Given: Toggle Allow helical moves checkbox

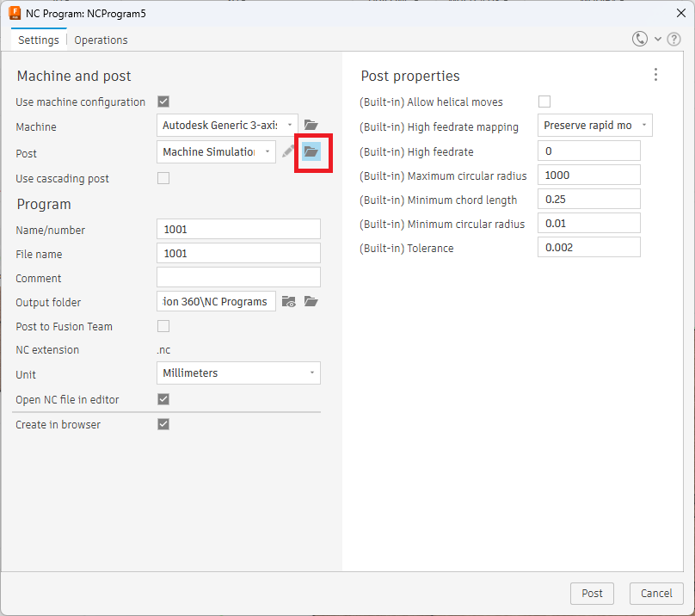Looking at the screenshot, I should pyautogui.click(x=544, y=102).
